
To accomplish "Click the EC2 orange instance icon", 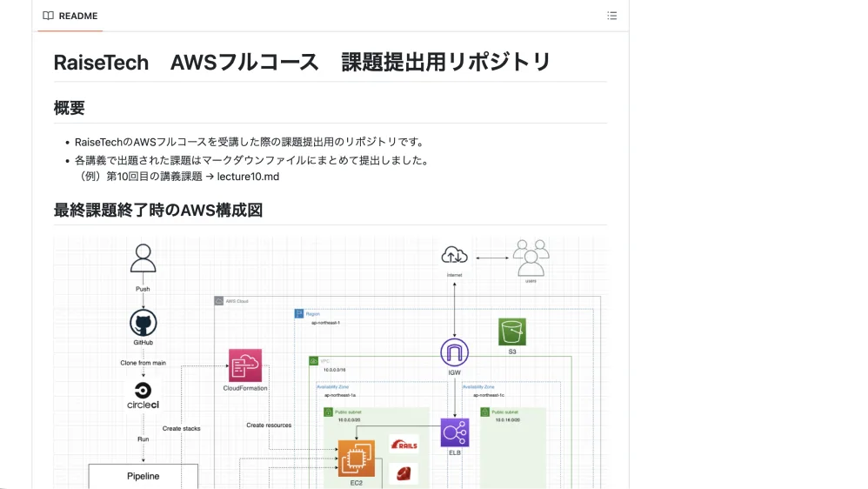I will pyautogui.click(x=356, y=459).
